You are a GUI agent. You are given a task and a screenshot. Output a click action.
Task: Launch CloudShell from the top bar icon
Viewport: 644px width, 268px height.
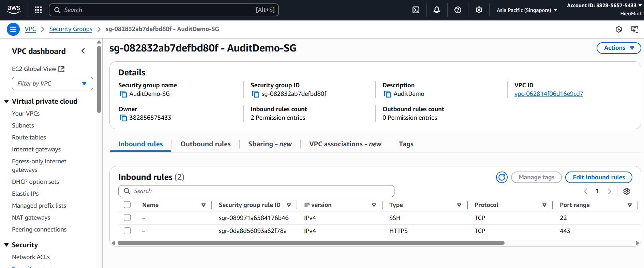pos(416,10)
